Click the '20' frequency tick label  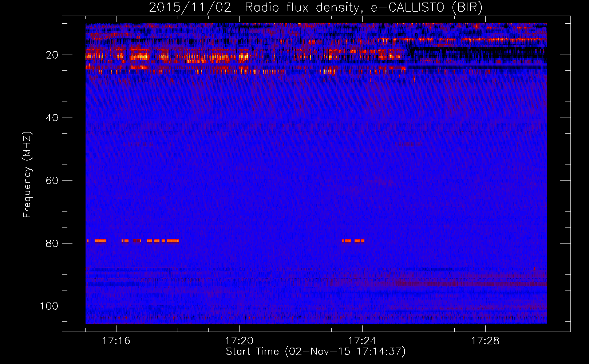tap(52, 55)
